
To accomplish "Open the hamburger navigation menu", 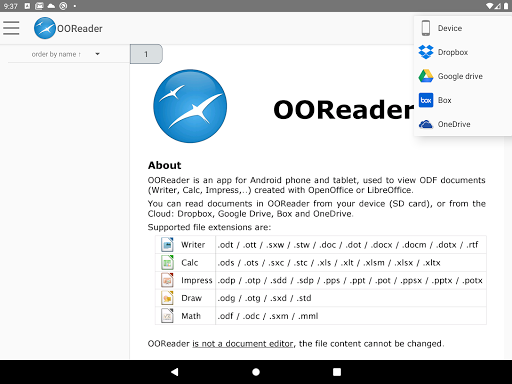I will [11, 28].
